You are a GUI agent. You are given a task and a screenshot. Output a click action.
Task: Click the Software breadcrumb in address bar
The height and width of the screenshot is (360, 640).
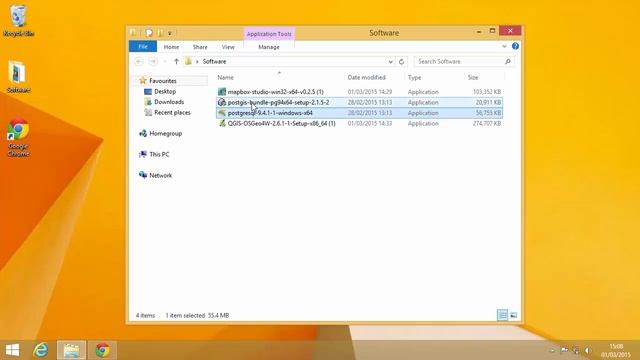214,62
